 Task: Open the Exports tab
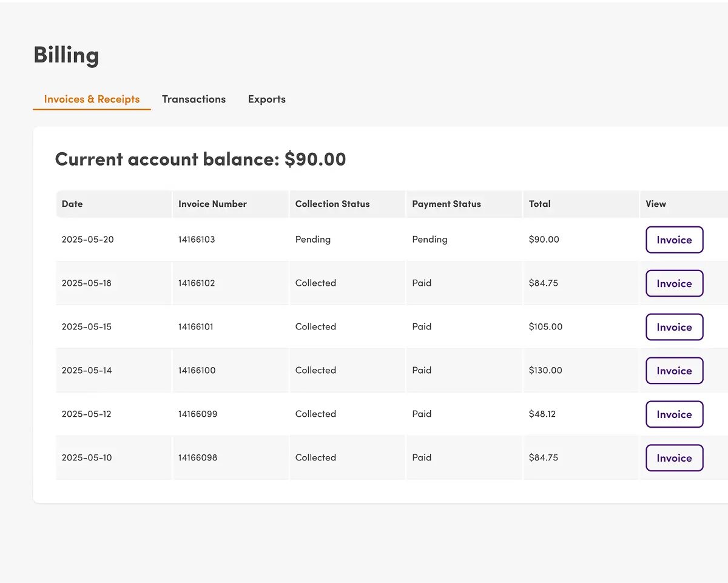(x=266, y=99)
